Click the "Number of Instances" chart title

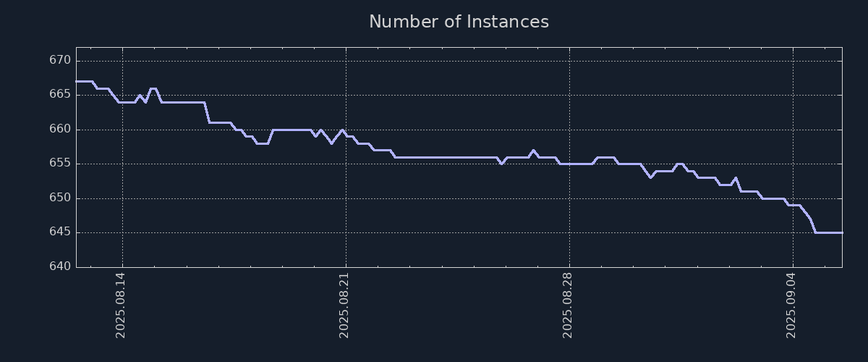pyautogui.click(x=459, y=22)
